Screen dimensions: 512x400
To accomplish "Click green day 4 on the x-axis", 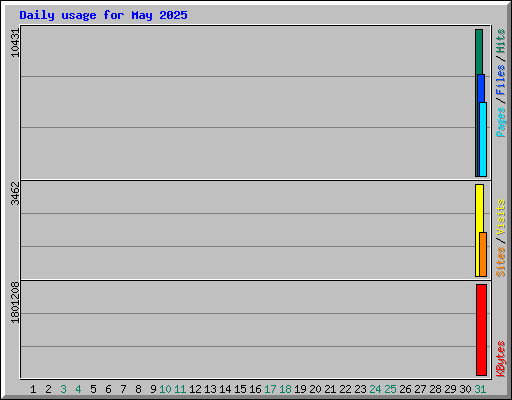I will pyautogui.click(x=78, y=389).
